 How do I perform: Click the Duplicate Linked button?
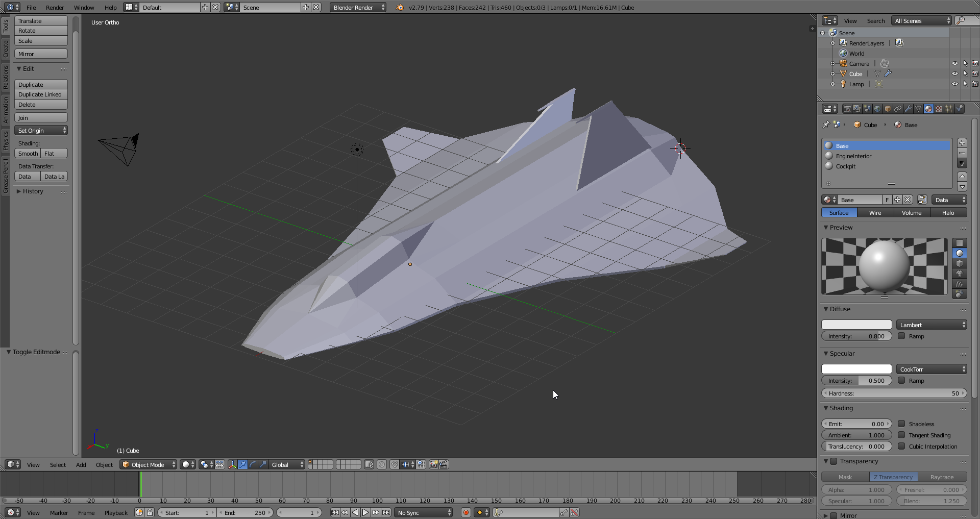coord(41,94)
